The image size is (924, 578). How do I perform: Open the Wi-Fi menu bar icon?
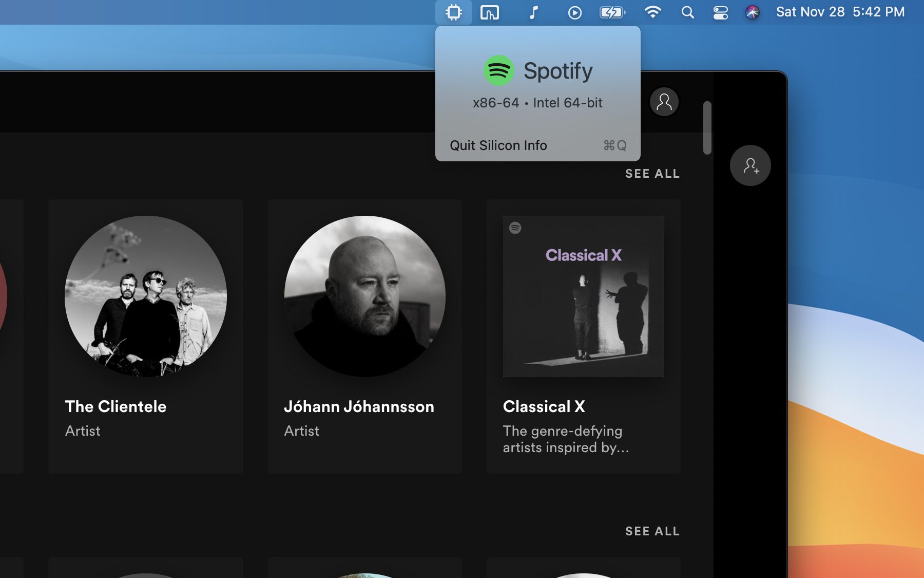point(652,12)
